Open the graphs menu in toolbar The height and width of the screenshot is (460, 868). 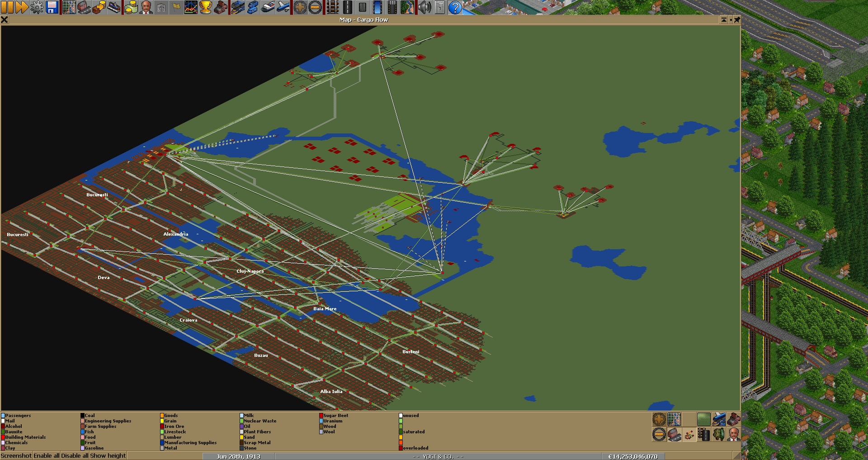tap(191, 7)
